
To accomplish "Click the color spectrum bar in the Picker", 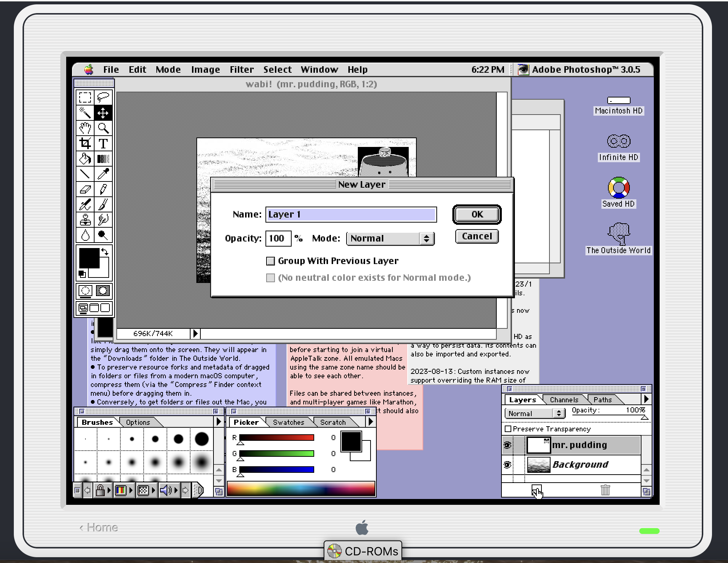I will pos(301,488).
